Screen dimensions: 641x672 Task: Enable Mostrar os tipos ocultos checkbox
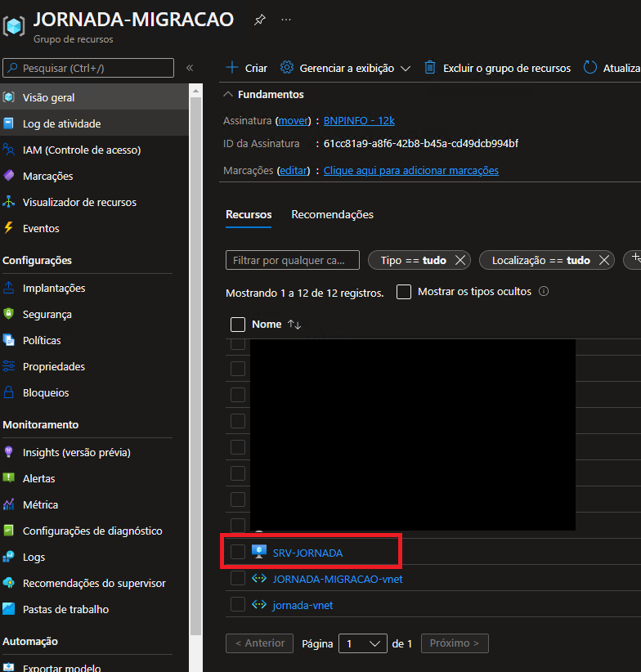404,292
